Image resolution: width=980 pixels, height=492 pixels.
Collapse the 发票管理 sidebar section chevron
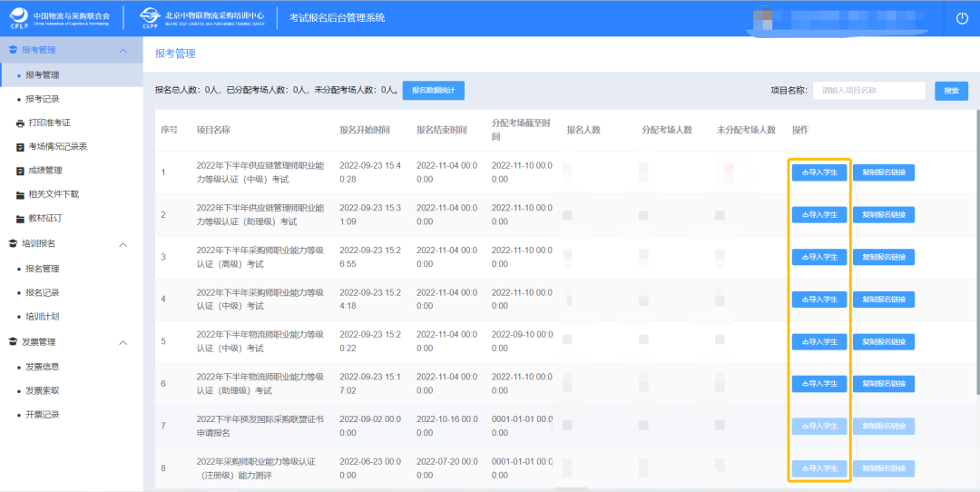click(x=123, y=342)
